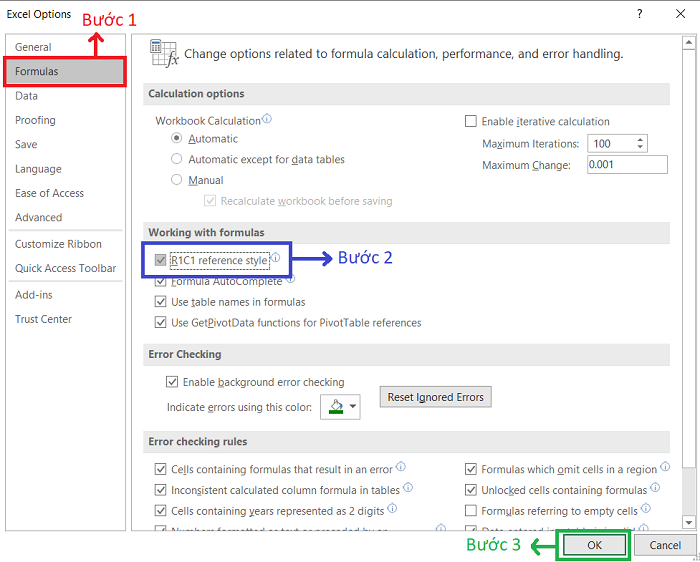Click the OK button
700x562 pixels.
point(594,545)
